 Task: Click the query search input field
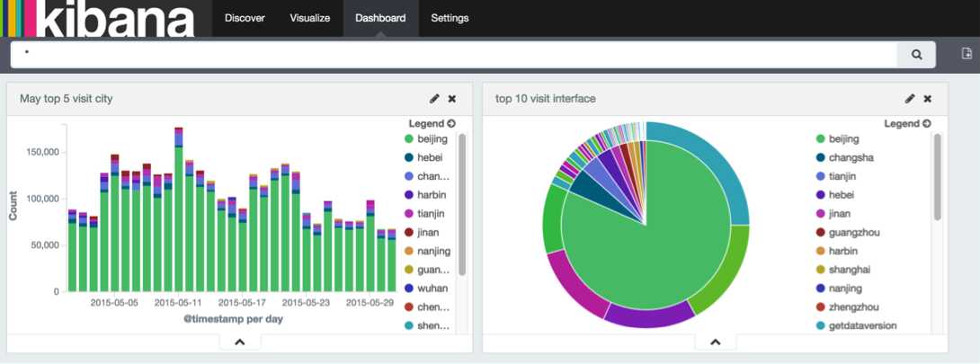tap(454, 55)
